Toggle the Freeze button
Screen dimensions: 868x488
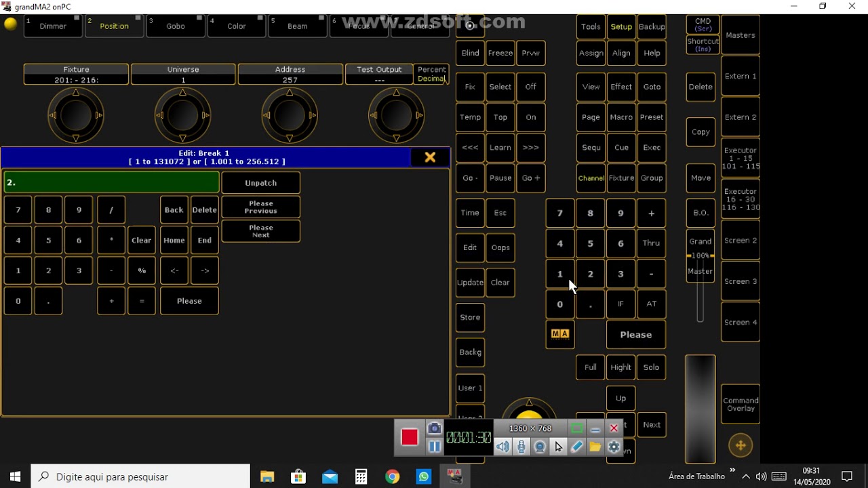coord(500,53)
